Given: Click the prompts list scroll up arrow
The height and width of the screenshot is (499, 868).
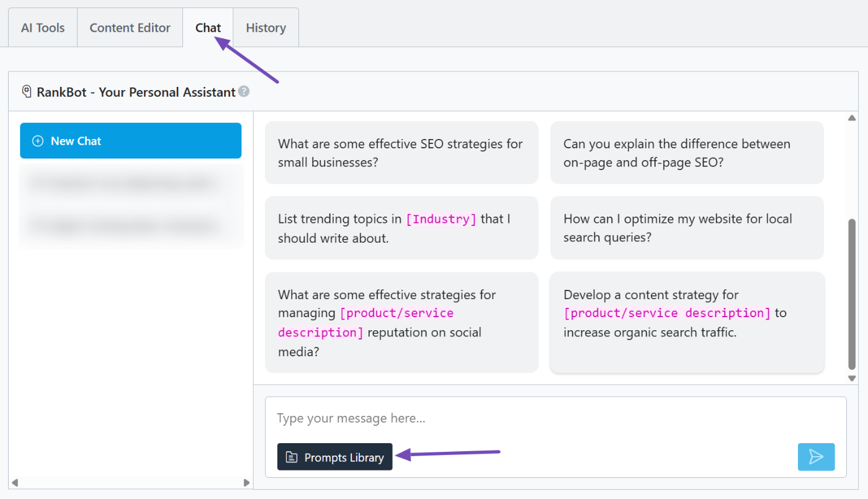Looking at the screenshot, I should click(852, 118).
